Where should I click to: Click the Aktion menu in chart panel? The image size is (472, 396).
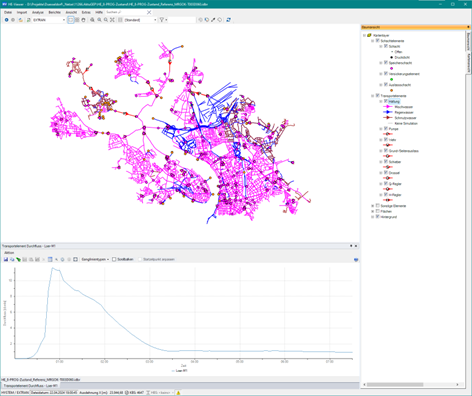point(9,253)
